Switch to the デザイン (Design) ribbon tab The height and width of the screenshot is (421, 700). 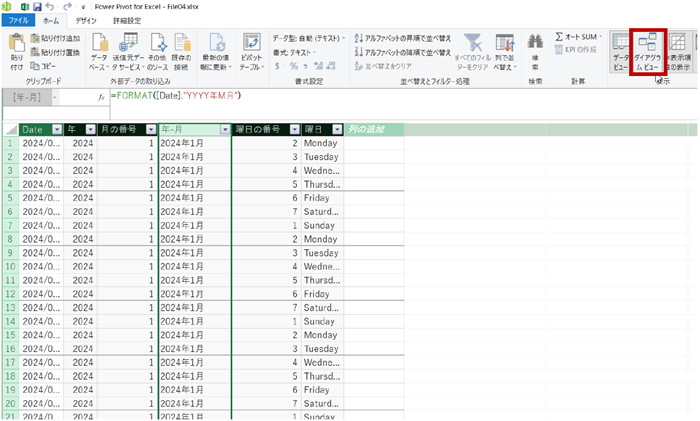pyautogui.click(x=87, y=19)
